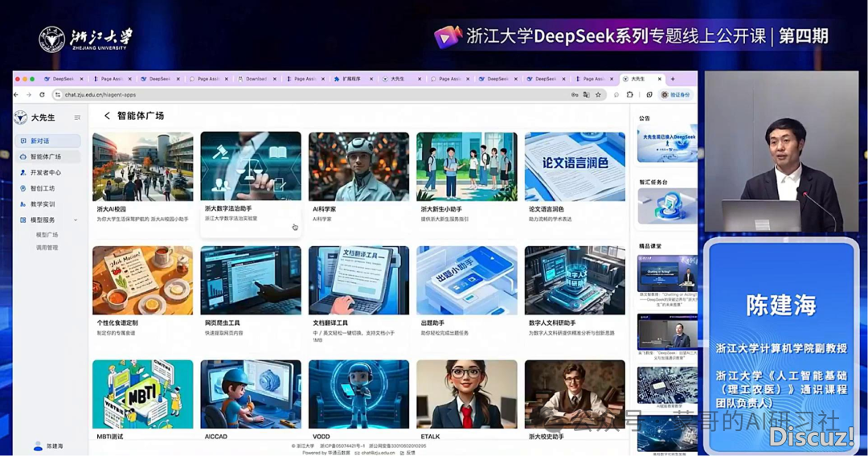This screenshot has width=868, height=456.
Task: Click the 反馈 link in the footer
Action: pyautogui.click(x=411, y=453)
